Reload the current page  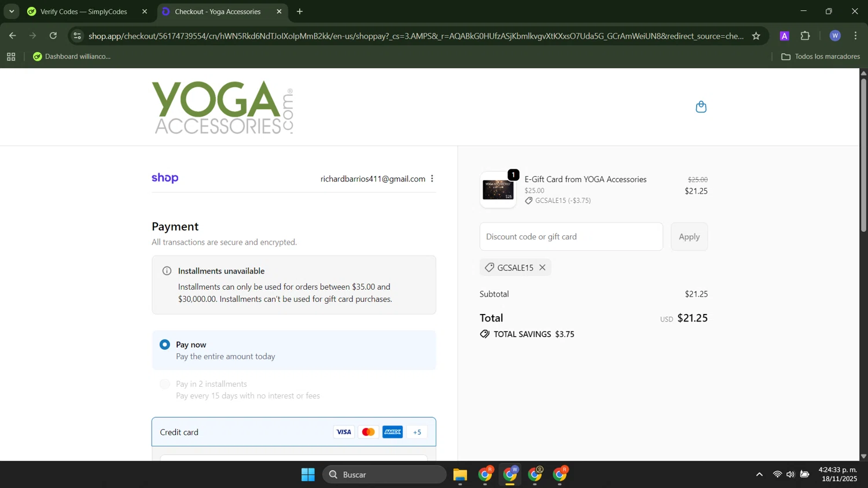pos(53,36)
